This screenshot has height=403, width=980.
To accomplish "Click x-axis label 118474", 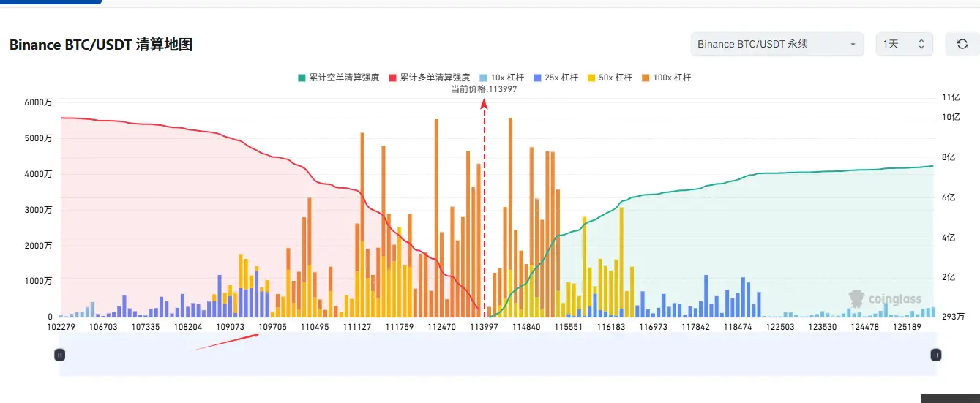I will click(738, 327).
